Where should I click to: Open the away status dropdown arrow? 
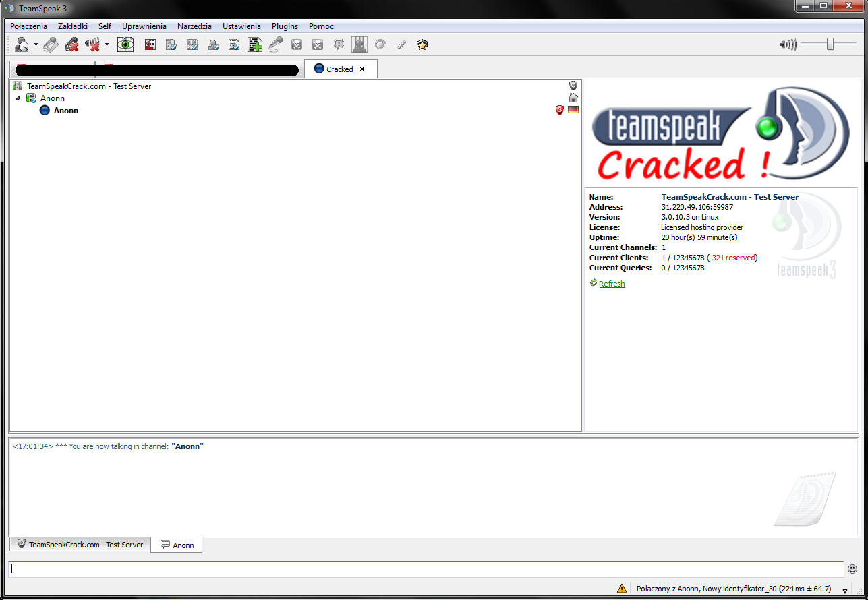pos(36,45)
